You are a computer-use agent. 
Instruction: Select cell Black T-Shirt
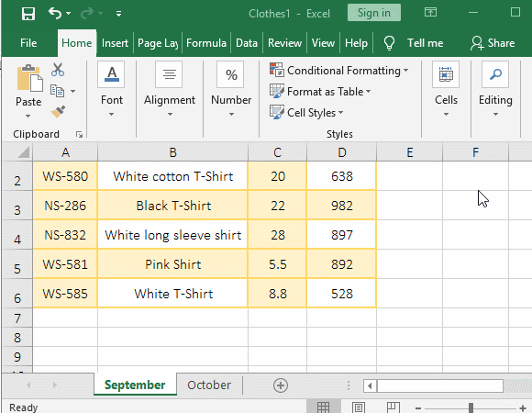pyautogui.click(x=172, y=206)
